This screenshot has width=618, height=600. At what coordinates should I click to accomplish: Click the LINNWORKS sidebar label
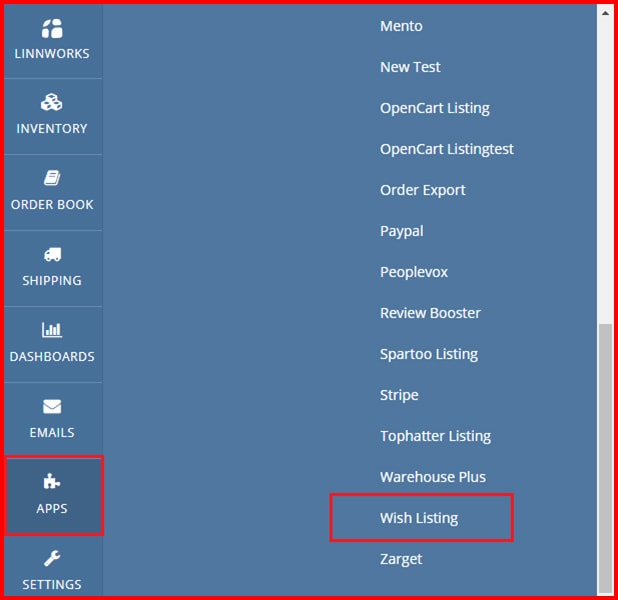[52, 54]
